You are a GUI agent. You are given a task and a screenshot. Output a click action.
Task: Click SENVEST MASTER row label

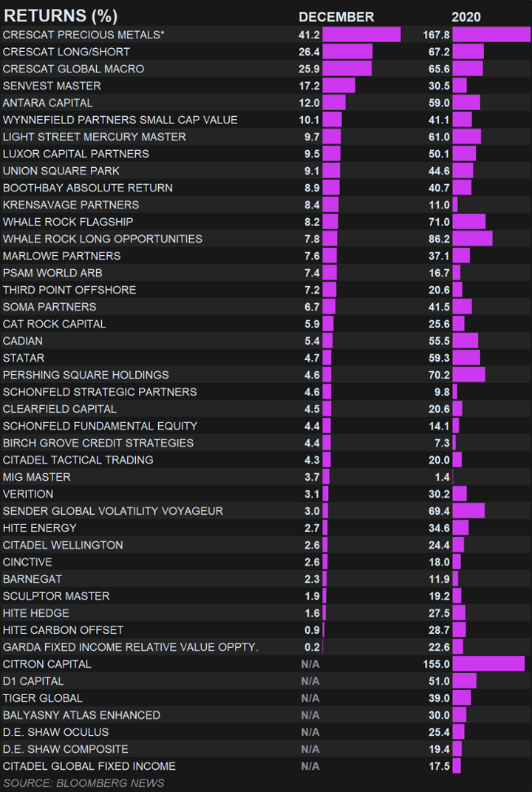pos(52,86)
